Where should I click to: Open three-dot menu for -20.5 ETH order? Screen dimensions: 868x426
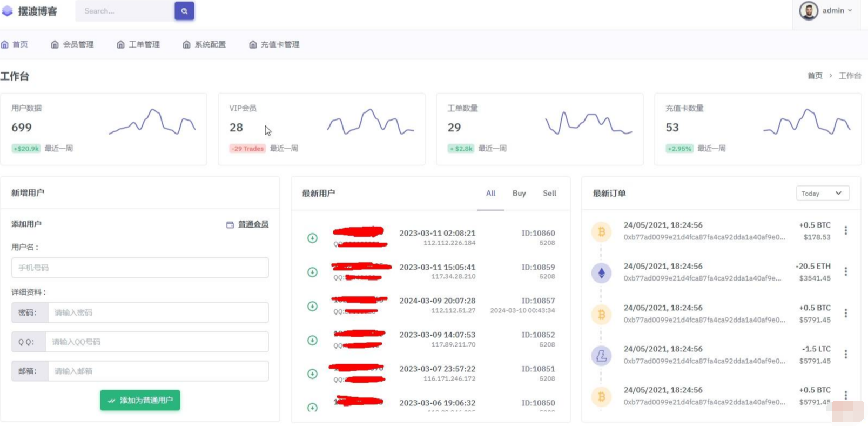point(846,271)
